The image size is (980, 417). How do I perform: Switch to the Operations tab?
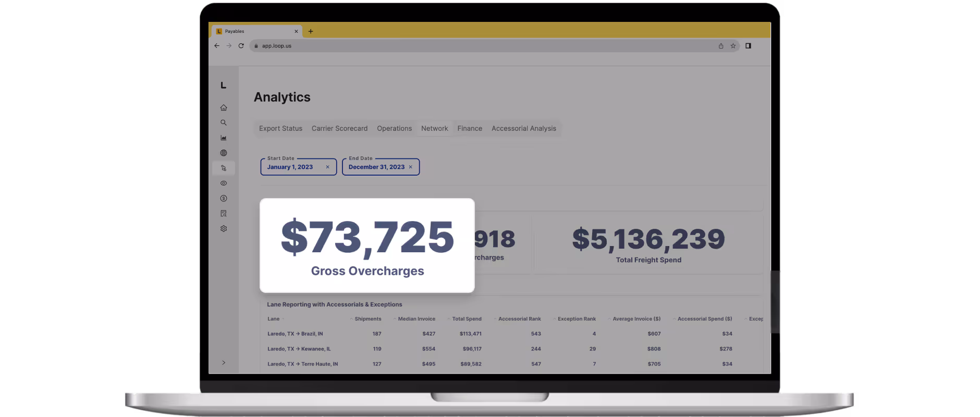394,129
